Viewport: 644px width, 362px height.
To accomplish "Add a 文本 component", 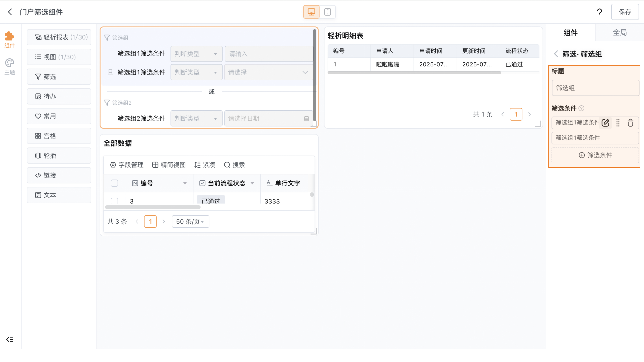I will pyautogui.click(x=59, y=195).
